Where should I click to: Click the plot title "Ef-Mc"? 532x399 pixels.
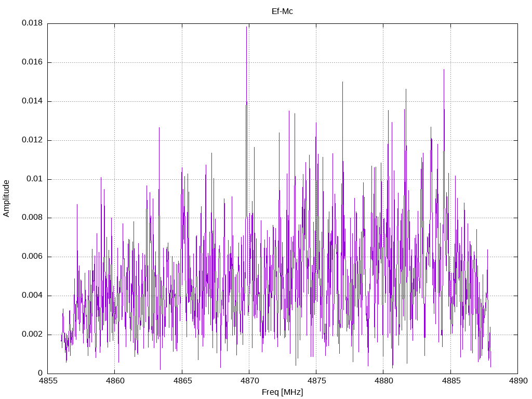[x=282, y=11]
